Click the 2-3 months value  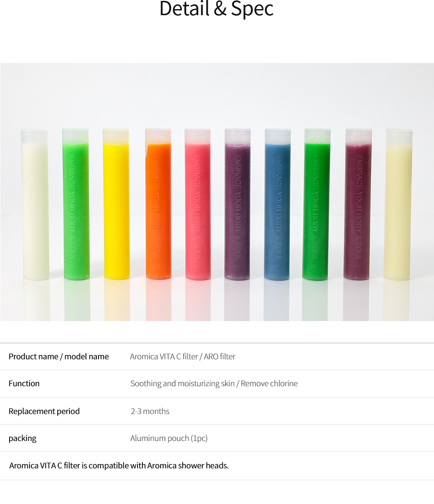[150, 411]
